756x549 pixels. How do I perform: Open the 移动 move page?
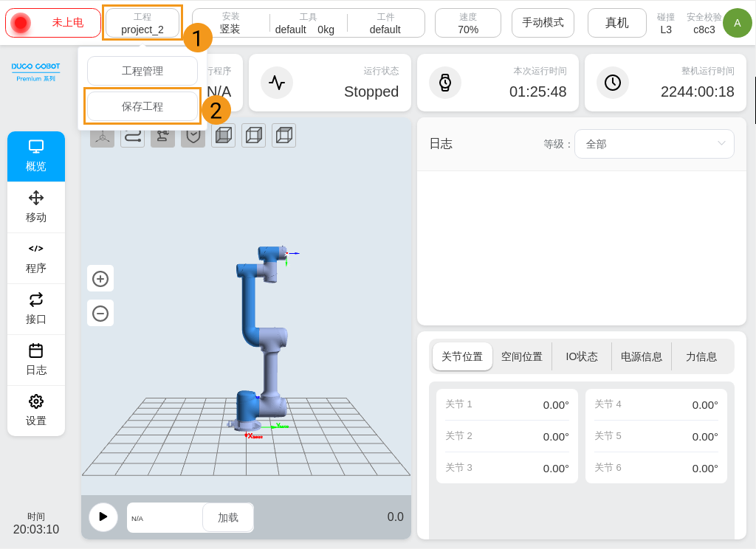(36, 207)
